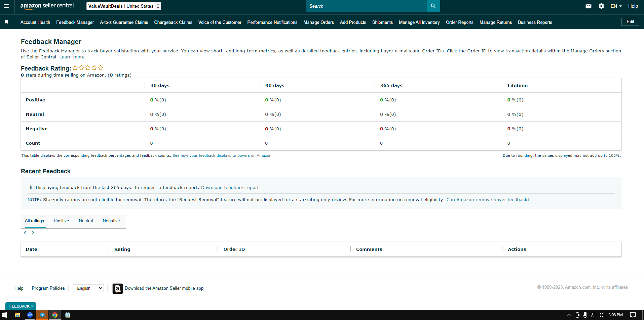Click the Feedback Rating stars
The width and height of the screenshot is (644, 320).
[x=88, y=68]
